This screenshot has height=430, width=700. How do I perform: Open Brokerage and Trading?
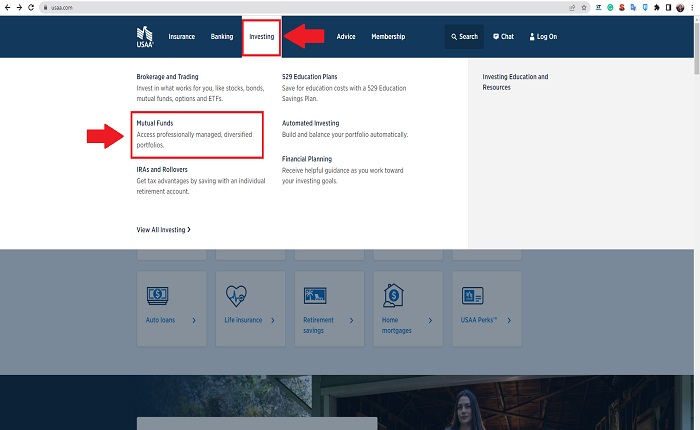167,77
